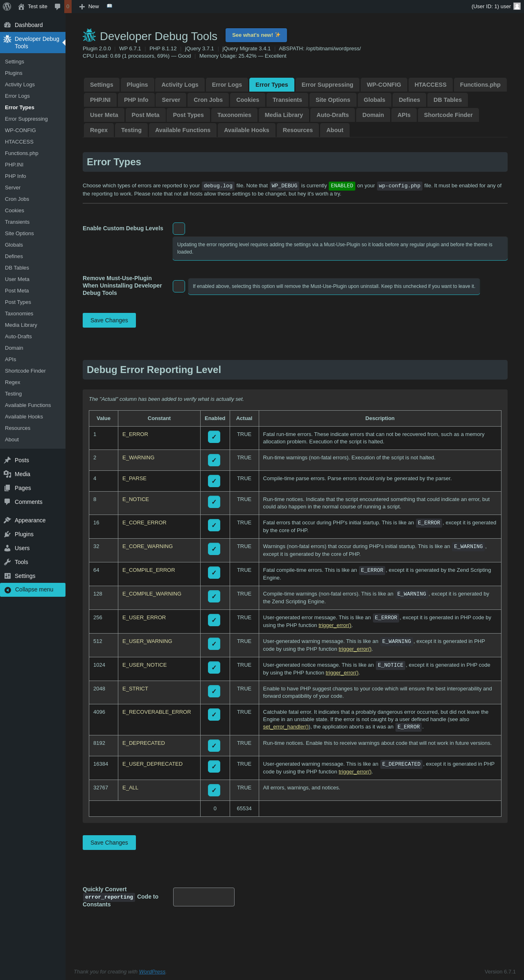Screen dimensions: 524x980
Task: Enable Custom Debug Levels checkbox
Action: pyautogui.click(x=179, y=229)
